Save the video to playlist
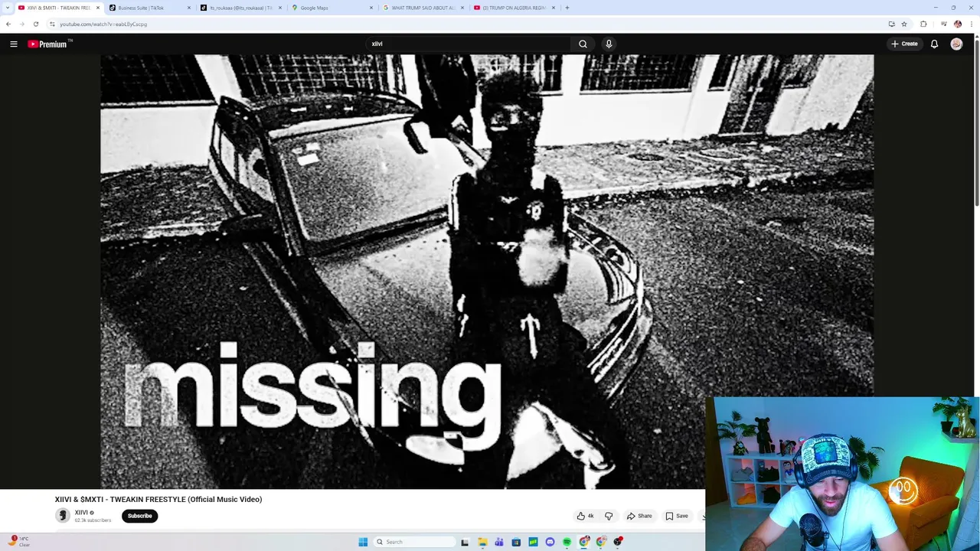This screenshot has width=980, height=551. [x=677, y=516]
